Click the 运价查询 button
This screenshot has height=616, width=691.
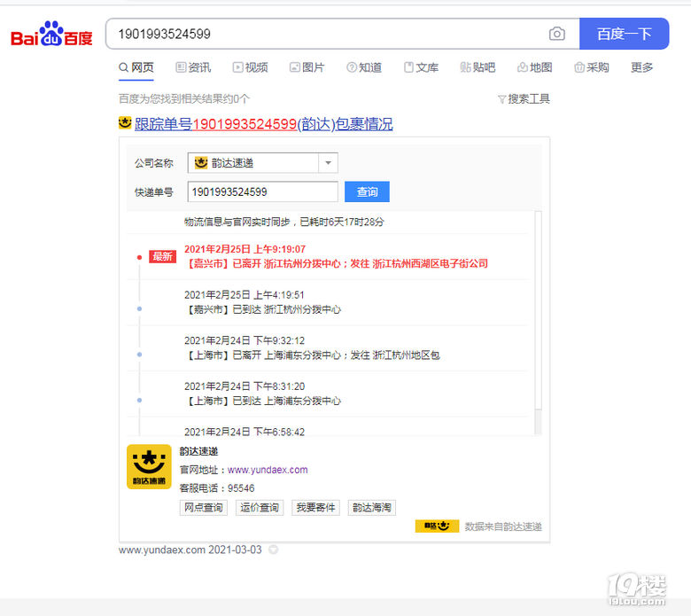point(260,508)
